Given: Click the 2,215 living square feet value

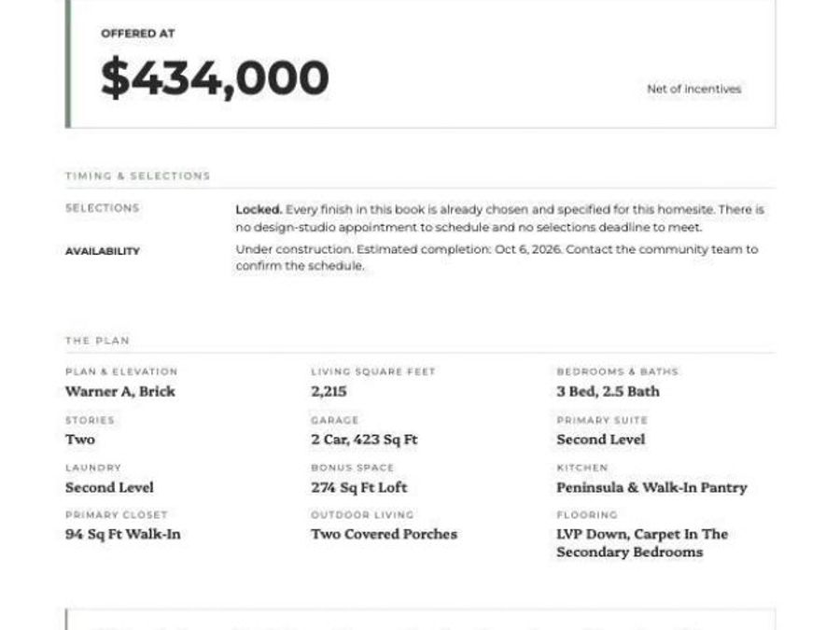Looking at the screenshot, I should coord(329,392).
